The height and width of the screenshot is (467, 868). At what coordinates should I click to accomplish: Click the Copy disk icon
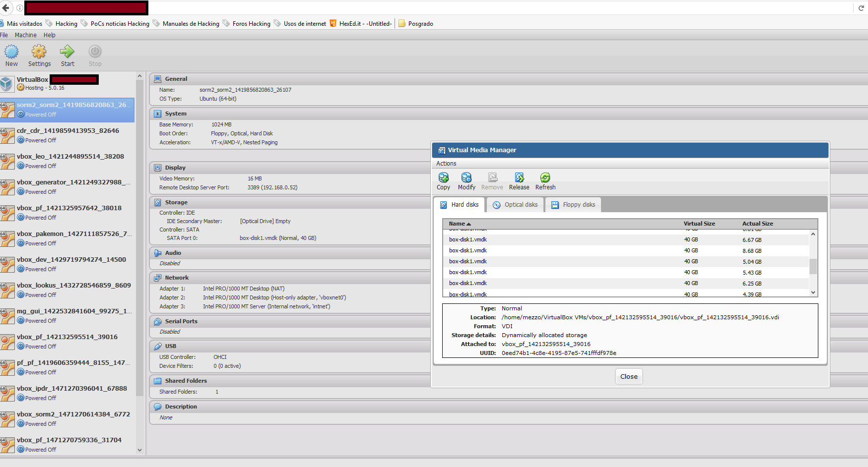point(443,178)
